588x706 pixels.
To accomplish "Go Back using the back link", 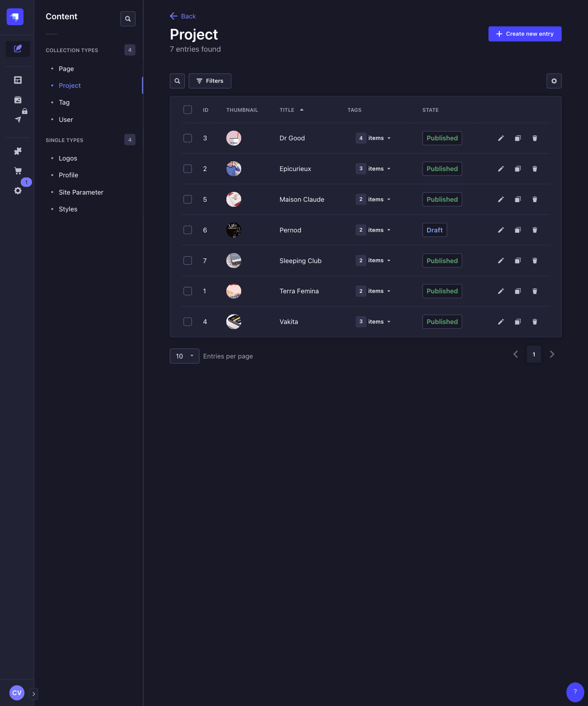I will point(183,16).
